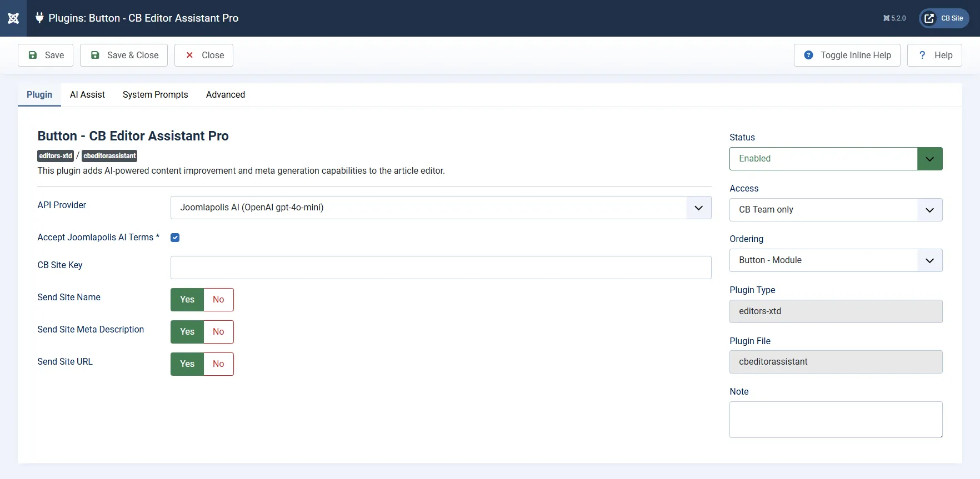Set Send Site Name to Yes
Viewport: 980px width, 479px height.
coord(187,300)
